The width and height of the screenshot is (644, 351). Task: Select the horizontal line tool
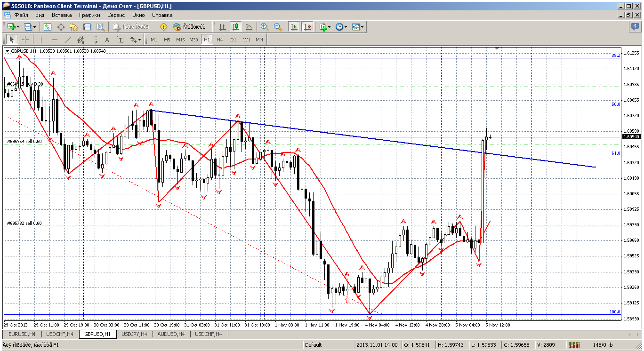click(55, 40)
